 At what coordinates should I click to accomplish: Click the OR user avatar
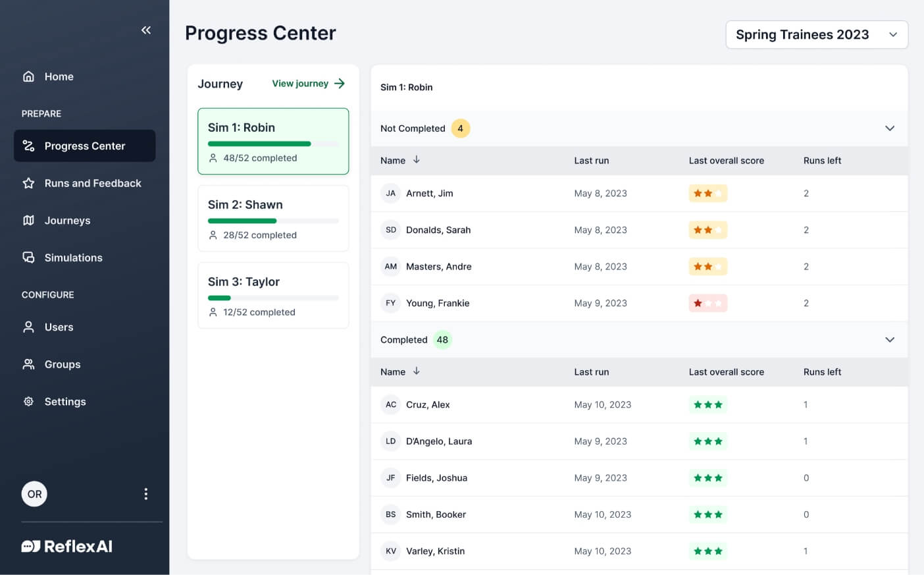34,494
